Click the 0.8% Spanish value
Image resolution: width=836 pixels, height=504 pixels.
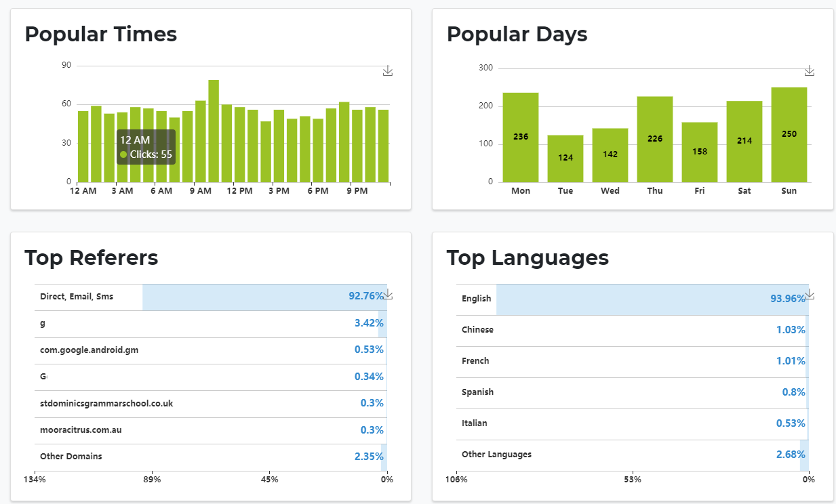793,392
